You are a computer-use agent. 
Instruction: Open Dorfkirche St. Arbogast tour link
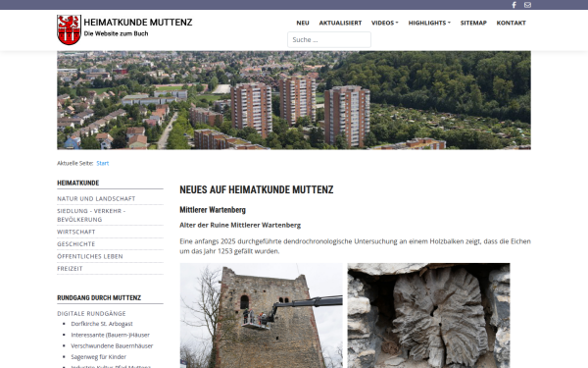tap(102, 324)
